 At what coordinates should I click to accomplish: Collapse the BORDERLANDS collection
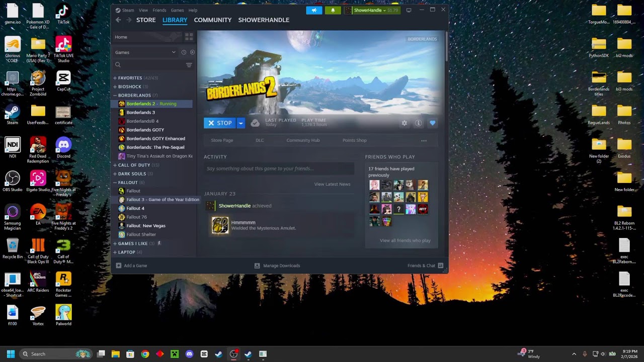point(115,95)
